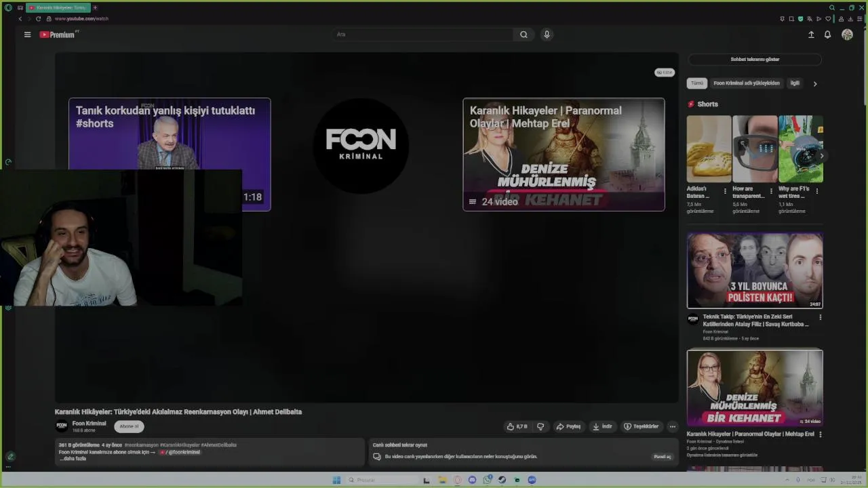Screen dimensions: 868x488
Task: Open WhatsApp from the taskbar
Action: click(x=488, y=480)
